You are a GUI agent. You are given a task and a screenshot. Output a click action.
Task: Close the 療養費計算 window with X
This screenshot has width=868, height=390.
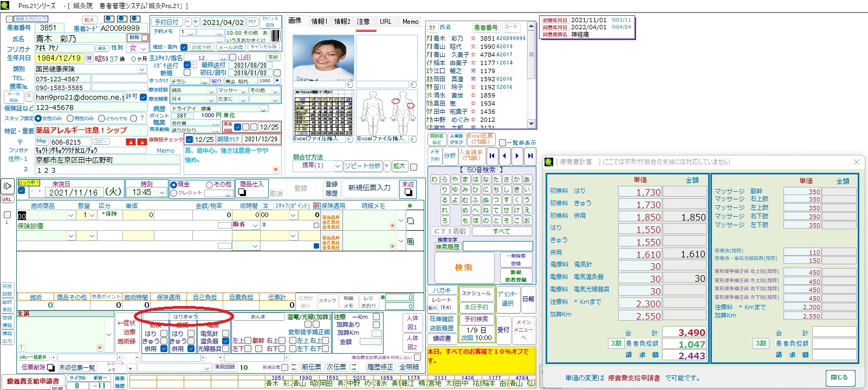click(x=857, y=162)
